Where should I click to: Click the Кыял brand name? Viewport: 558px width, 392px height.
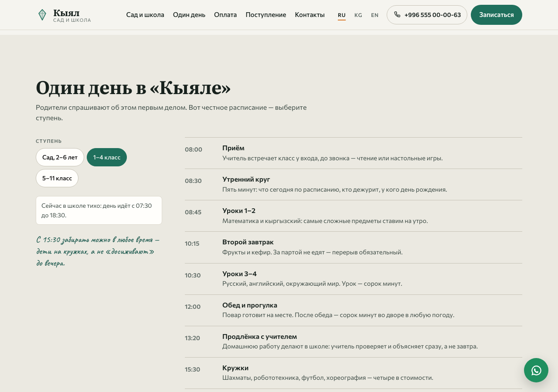click(66, 13)
